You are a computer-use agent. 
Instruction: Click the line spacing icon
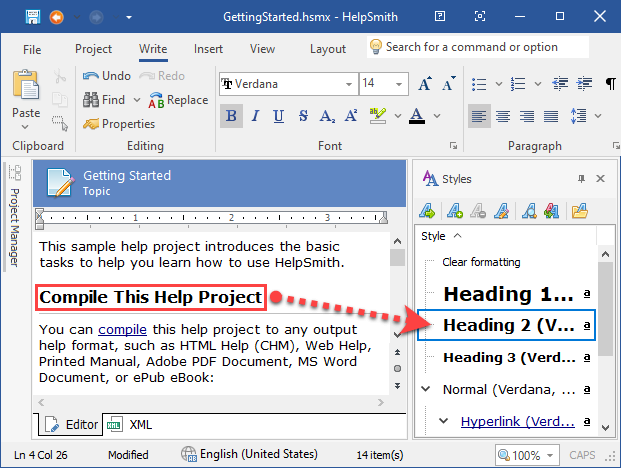tap(579, 116)
